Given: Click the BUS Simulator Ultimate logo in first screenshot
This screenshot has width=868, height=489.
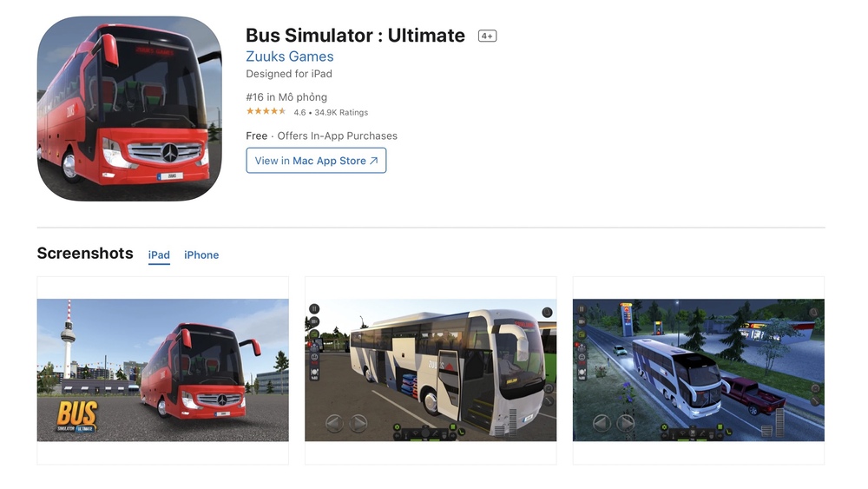Looking at the screenshot, I should [77, 416].
